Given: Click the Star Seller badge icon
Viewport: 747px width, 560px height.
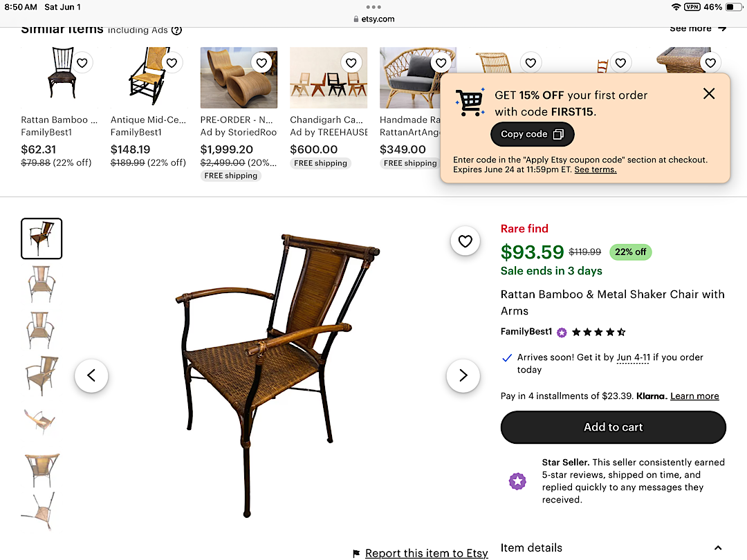Looking at the screenshot, I should [x=517, y=481].
